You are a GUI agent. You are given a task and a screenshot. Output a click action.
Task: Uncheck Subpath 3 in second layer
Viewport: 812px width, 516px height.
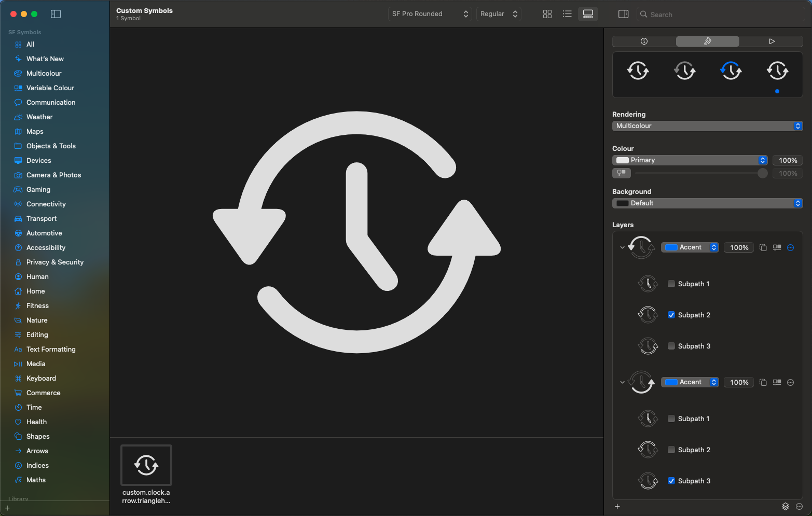point(671,481)
